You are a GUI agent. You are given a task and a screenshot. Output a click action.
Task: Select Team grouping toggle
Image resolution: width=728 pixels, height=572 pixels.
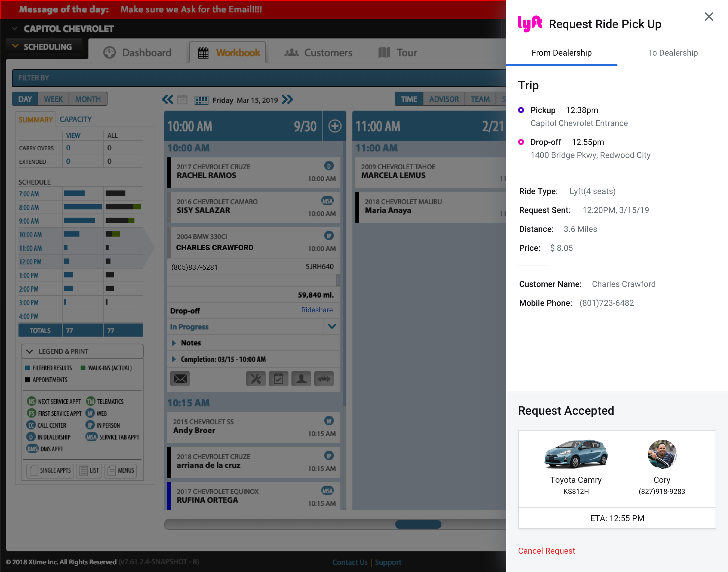click(x=480, y=99)
